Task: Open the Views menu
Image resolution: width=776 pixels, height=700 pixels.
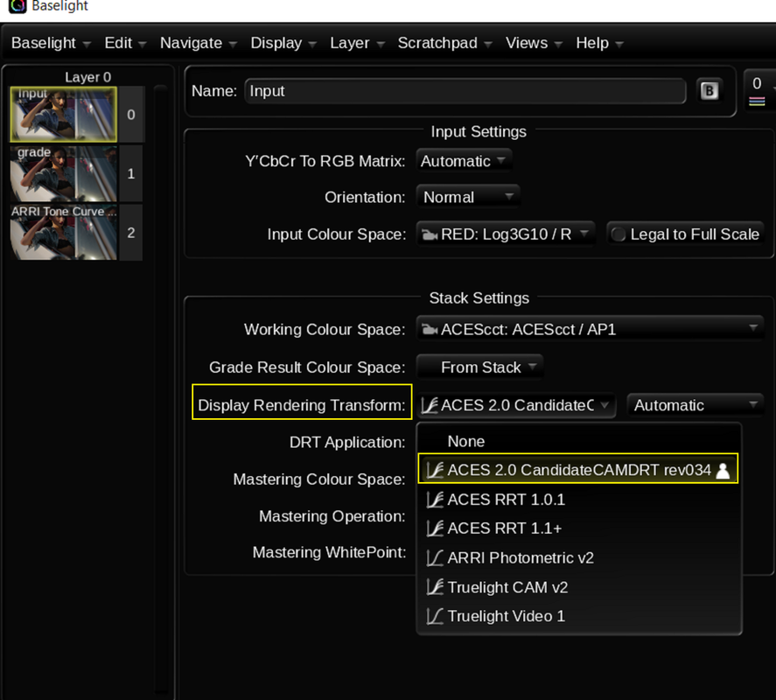Action: coord(534,43)
